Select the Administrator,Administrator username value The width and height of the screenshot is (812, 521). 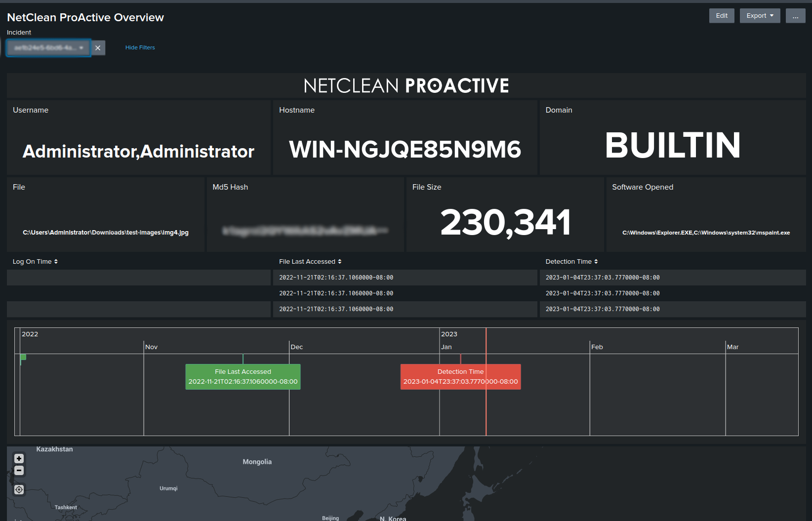(138, 151)
